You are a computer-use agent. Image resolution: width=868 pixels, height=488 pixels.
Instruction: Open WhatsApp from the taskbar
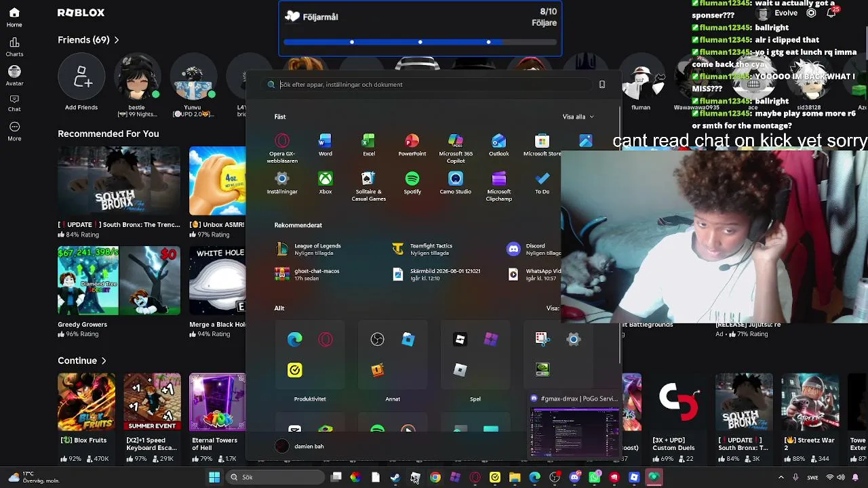[595, 477]
